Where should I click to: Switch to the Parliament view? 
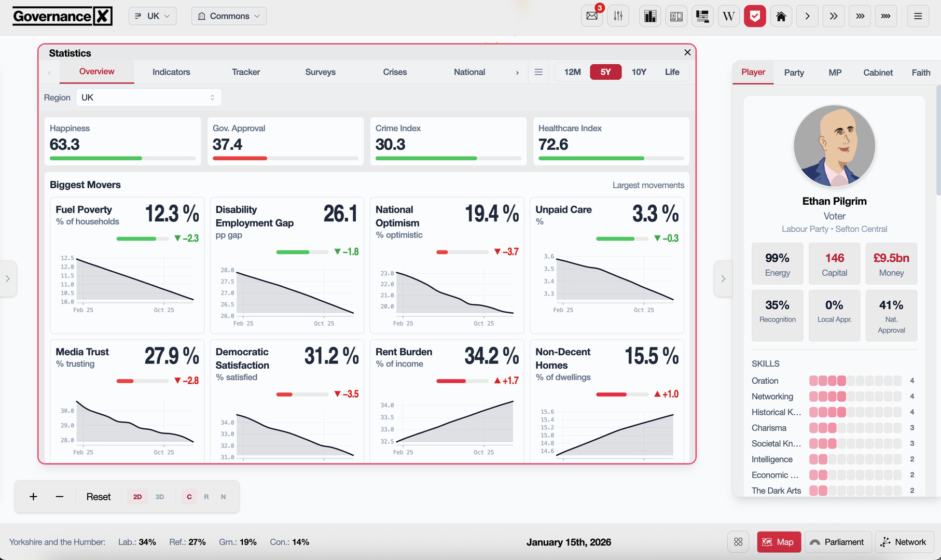(838, 542)
